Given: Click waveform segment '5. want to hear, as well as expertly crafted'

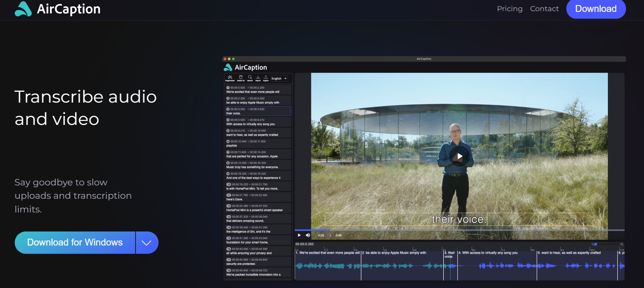Looking at the screenshot, I should click(x=577, y=265).
